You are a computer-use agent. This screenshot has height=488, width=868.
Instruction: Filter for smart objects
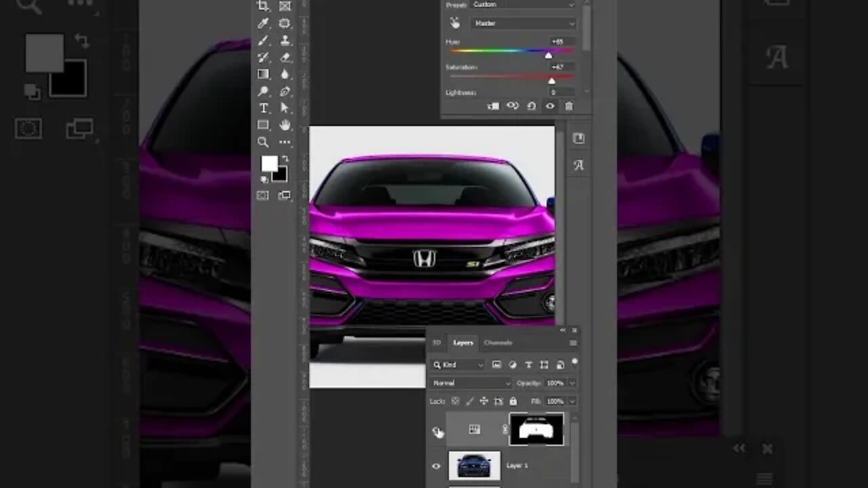pos(559,365)
